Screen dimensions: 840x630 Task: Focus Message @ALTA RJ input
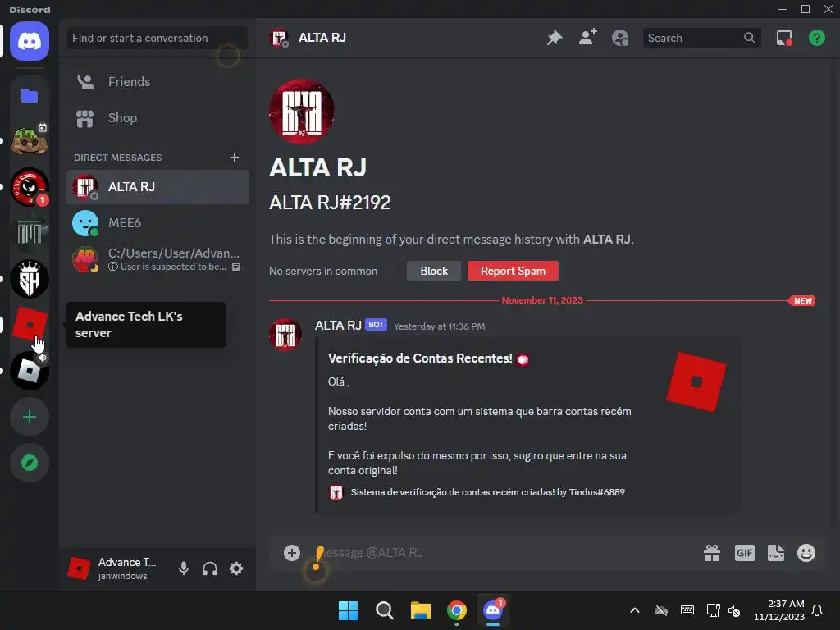click(504, 553)
